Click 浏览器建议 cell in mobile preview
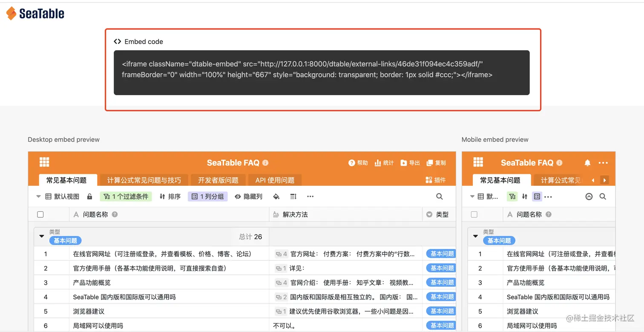The image size is (644, 332). pos(559,311)
